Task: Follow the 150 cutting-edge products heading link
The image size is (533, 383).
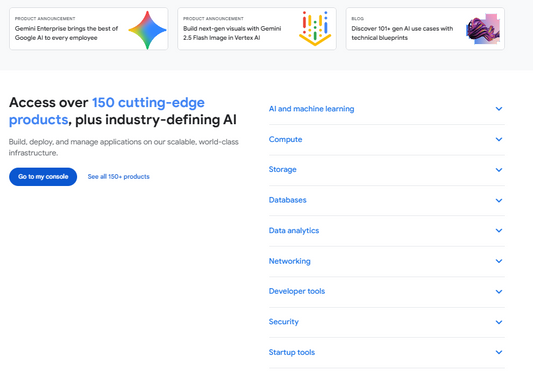Action: tap(107, 111)
